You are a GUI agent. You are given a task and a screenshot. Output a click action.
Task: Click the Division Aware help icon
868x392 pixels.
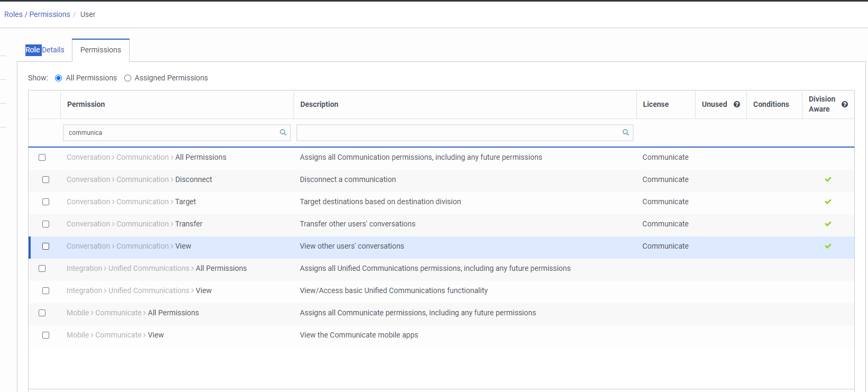[x=845, y=105]
